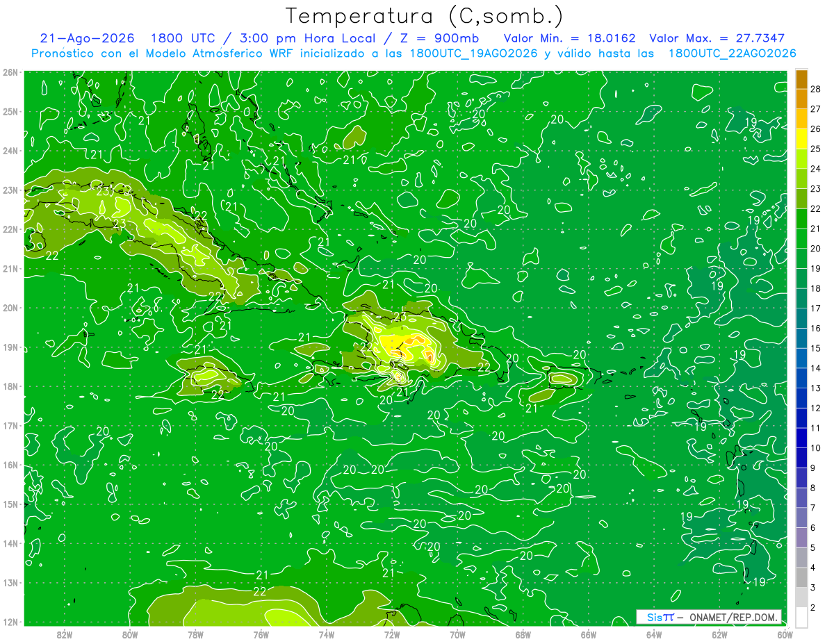Click the latitude label '26N'

coord(10,72)
